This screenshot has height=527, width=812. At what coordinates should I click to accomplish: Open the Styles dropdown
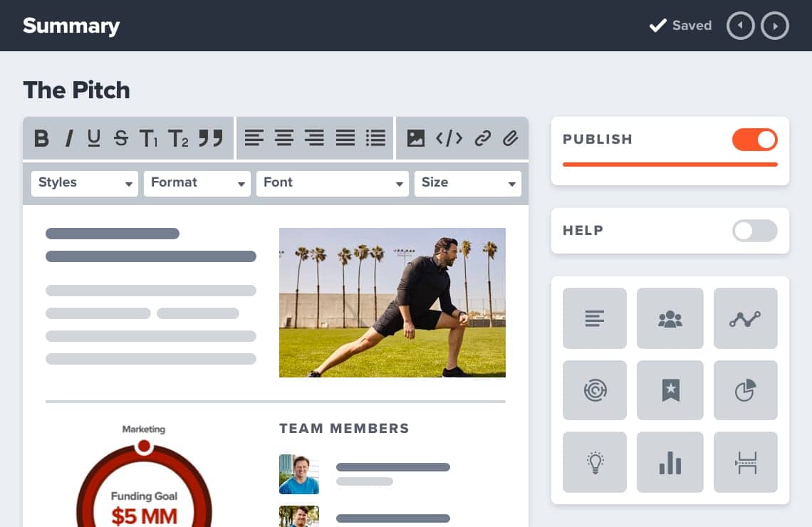84,183
